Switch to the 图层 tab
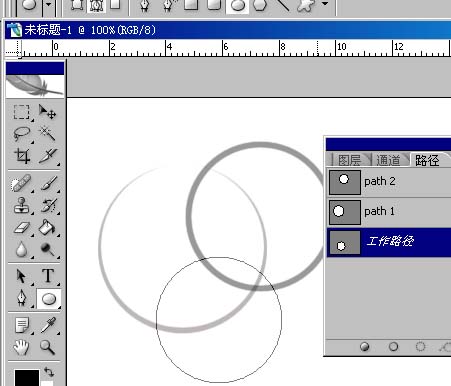The width and height of the screenshot is (451, 386). coord(349,160)
